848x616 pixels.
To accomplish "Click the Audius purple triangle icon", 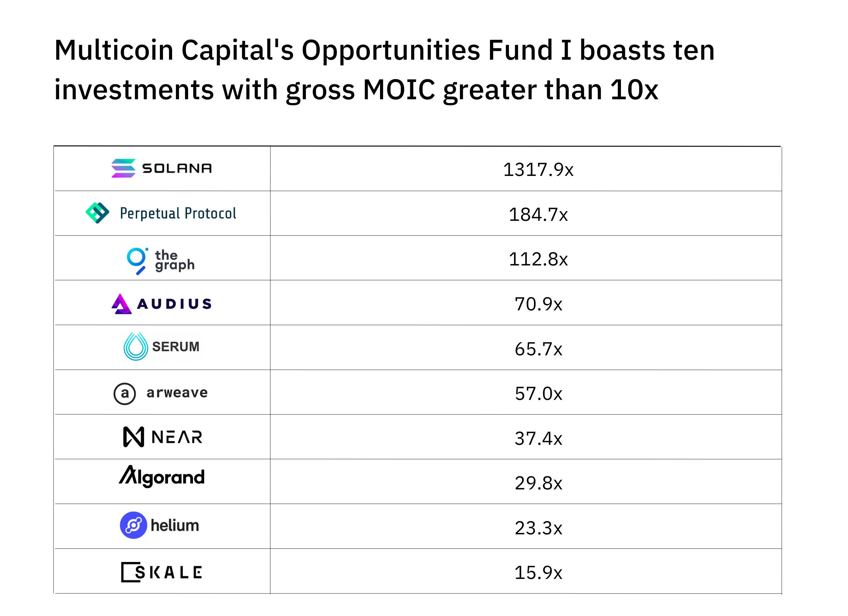I will (x=122, y=304).
